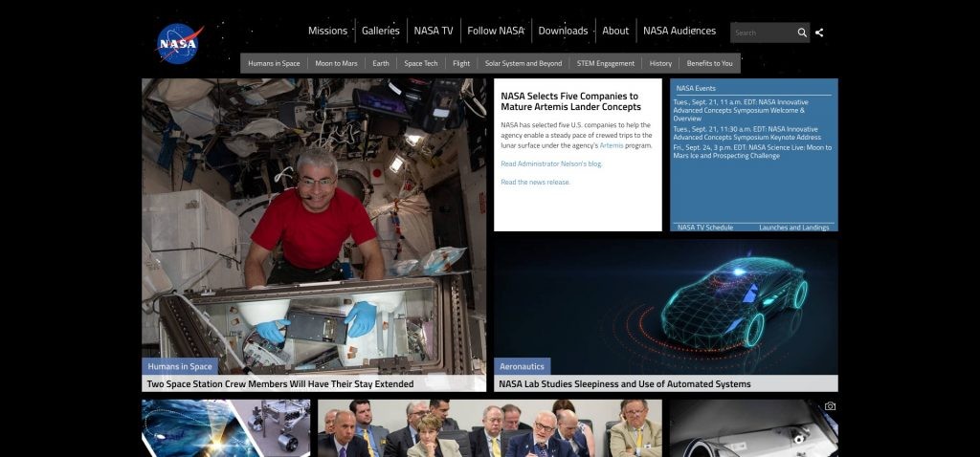Viewport: 980px width, 457px height.
Task: Open the Missions menu
Action: click(x=327, y=31)
